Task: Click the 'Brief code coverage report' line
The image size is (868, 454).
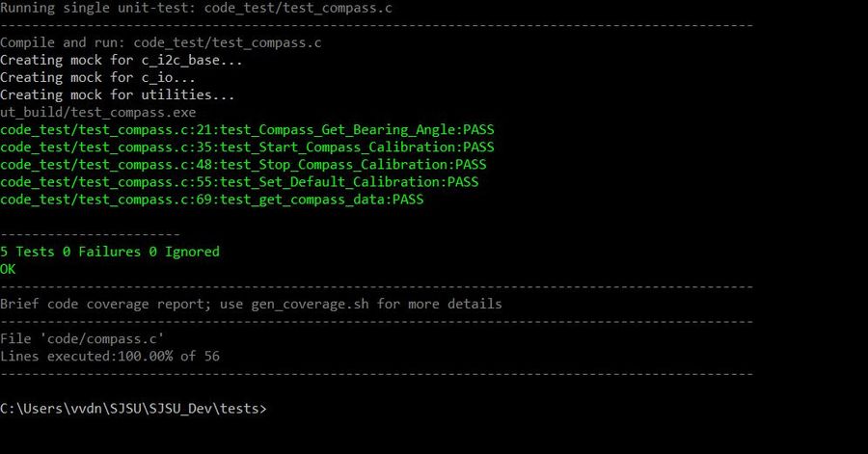Action: 251,305
